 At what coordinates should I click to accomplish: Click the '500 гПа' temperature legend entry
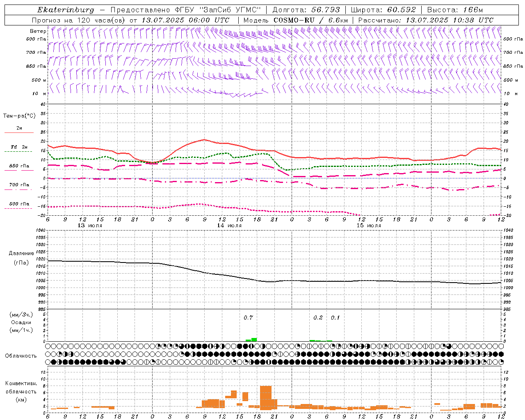19,204
